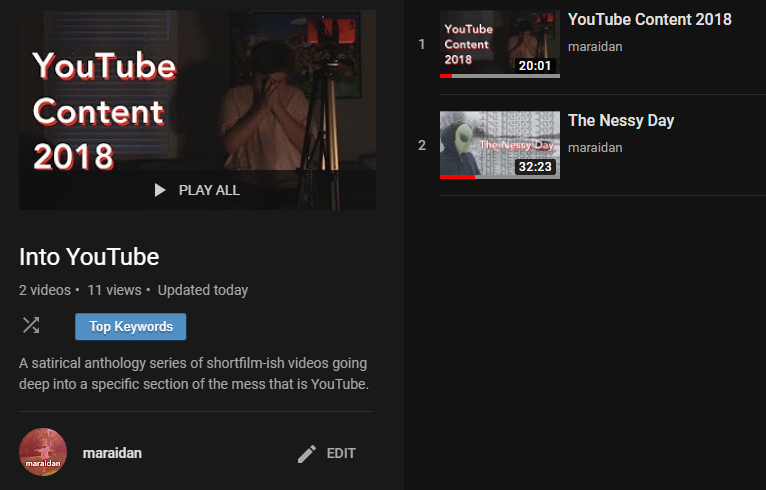
Task: Click the Into YouTube playlist title
Action: [89, 256]
